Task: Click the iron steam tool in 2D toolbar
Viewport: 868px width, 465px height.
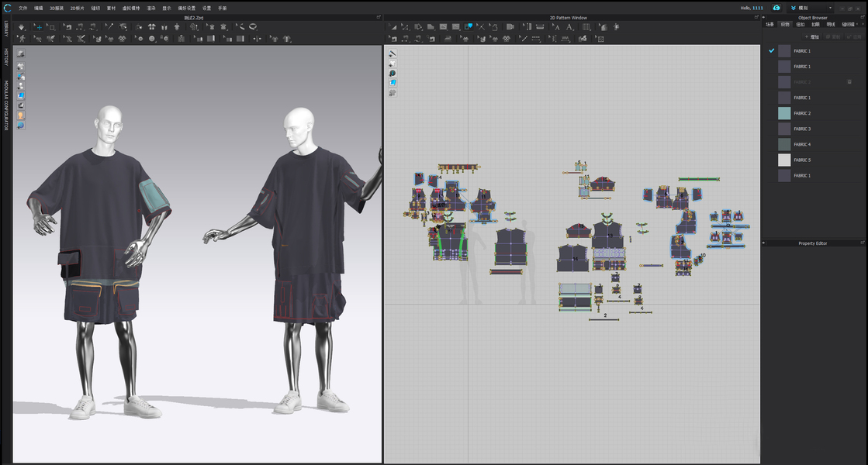Action: (x=448, y=39)
